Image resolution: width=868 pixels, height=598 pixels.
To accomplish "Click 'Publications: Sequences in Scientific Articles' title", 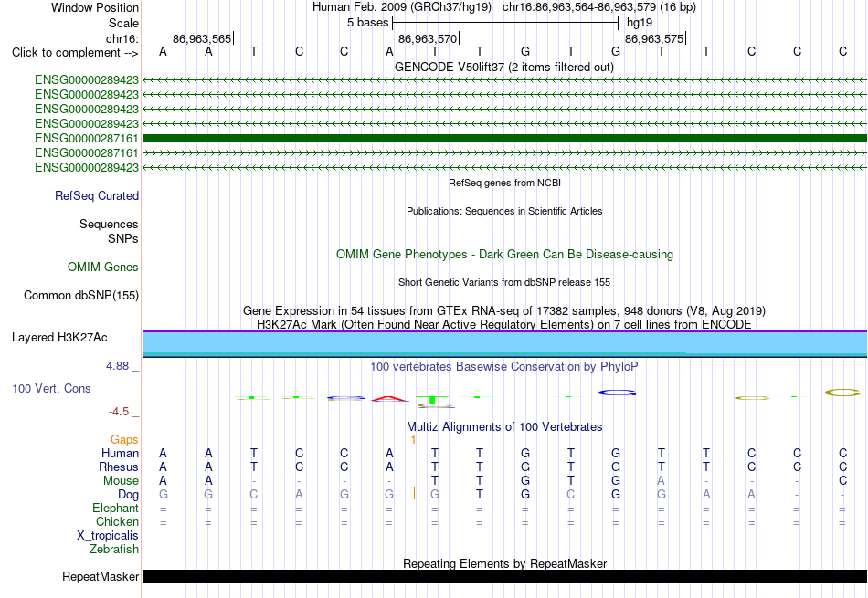I will click(504, 211).
